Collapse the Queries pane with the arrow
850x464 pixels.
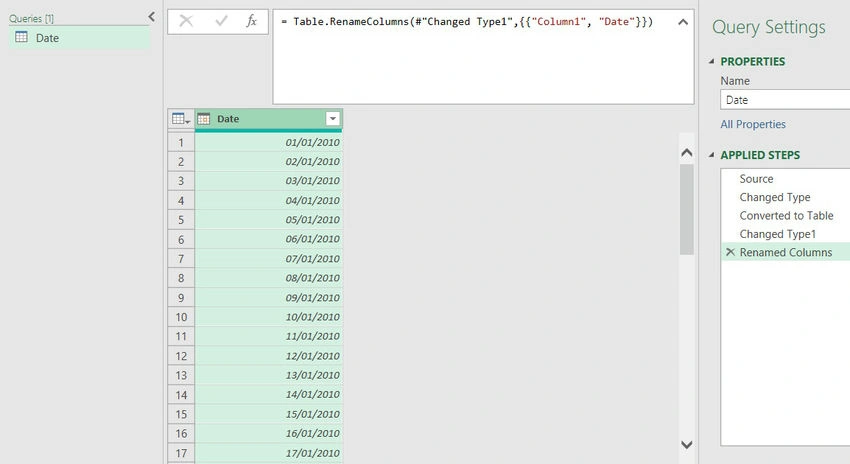point(152,17)
